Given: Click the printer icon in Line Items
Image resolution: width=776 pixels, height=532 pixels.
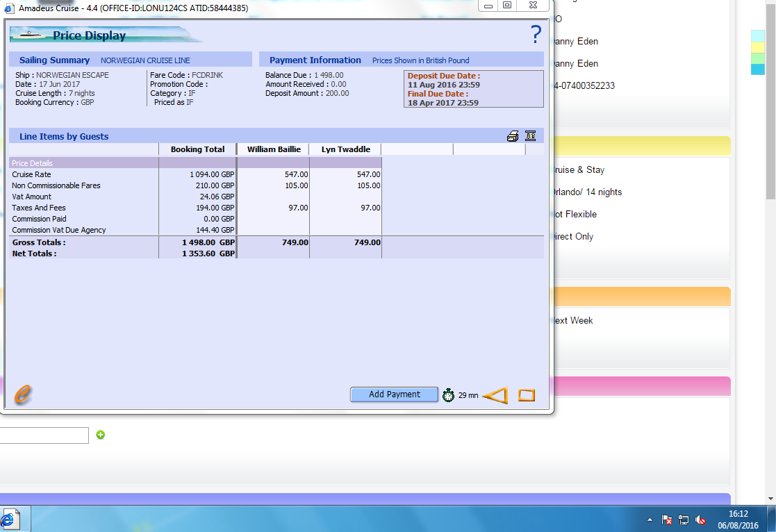Looking at the screenshot, I should pos(513,136).
